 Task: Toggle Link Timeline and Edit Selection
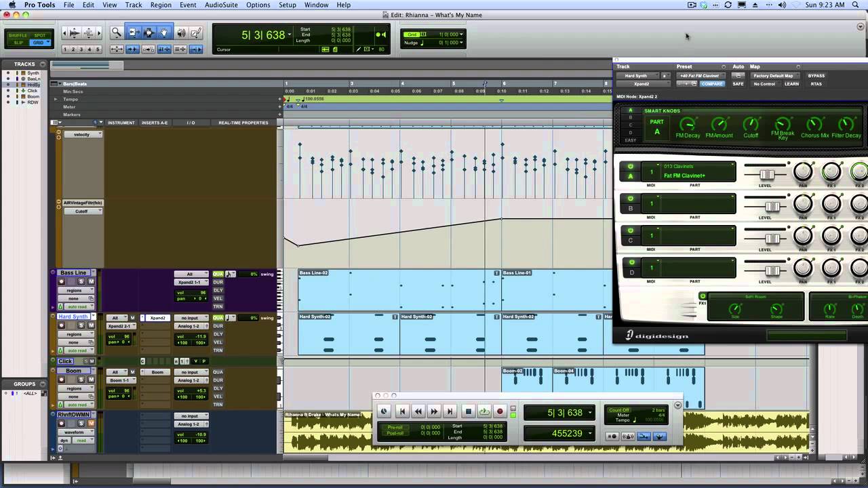pyautogui.click(x=164, y=49)
